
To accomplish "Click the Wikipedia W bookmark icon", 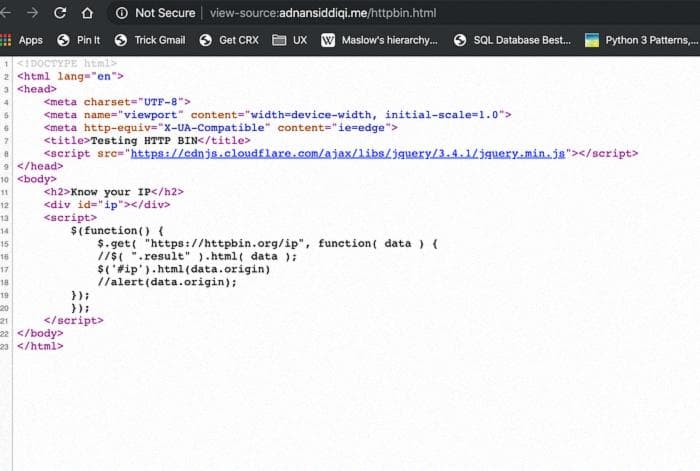I will (328, 41).
